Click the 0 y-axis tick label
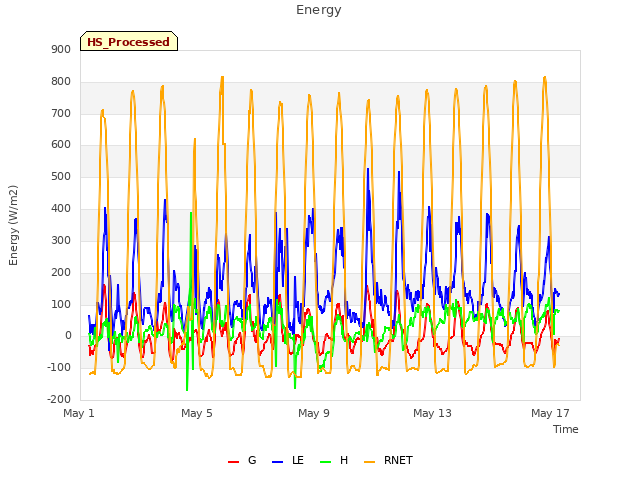This screenshot has width=640, height=480. coord(68,336)
